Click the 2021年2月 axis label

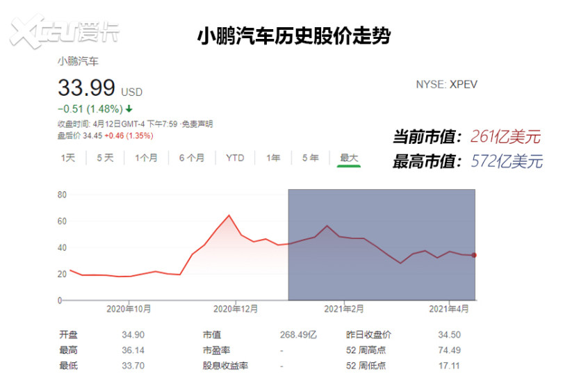pos(344,309)
